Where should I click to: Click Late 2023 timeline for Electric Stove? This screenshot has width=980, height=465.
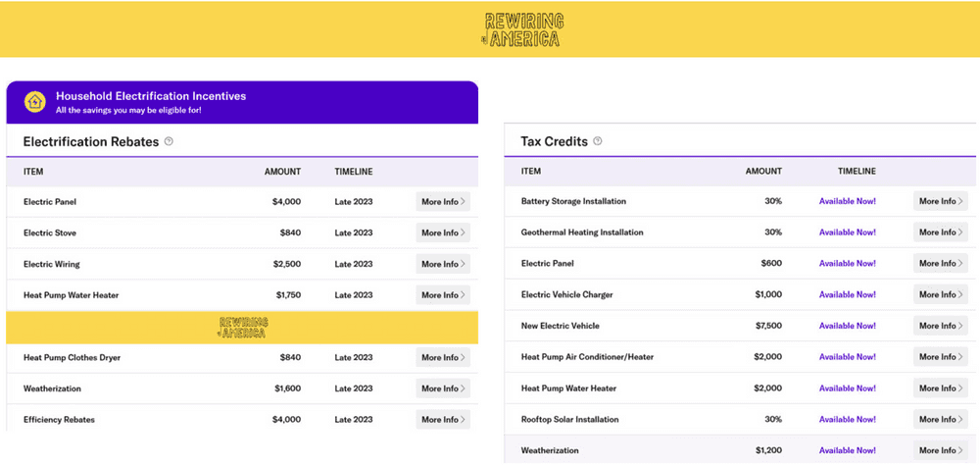tap(354, 232)
